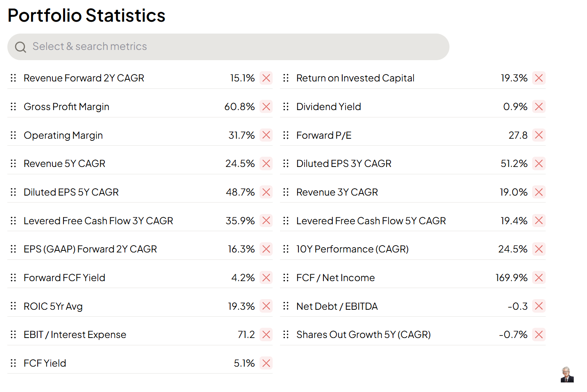
Task: Click the drag handle beside EBIT / Interest Expense
Action: 14,335
